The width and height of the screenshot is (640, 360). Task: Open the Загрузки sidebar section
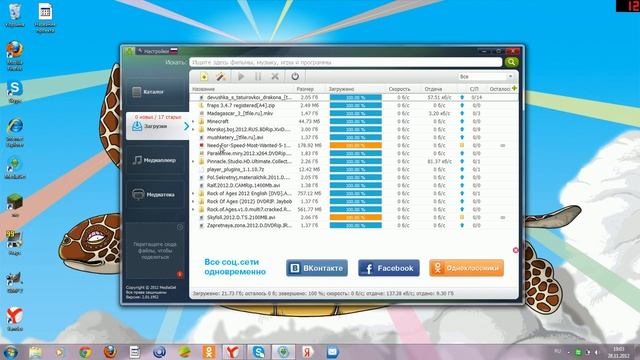tap(157, 126)
